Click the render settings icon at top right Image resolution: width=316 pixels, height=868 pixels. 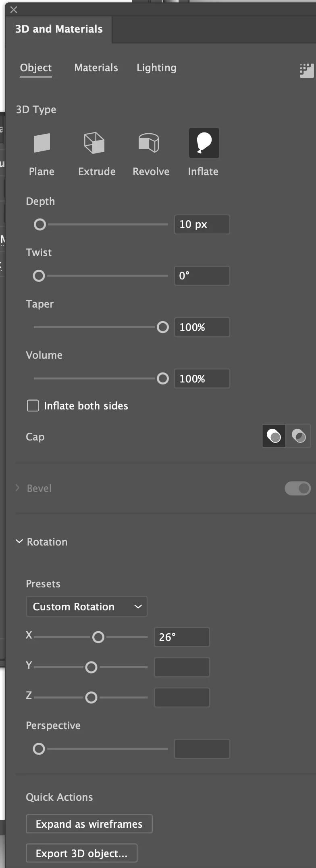coord(306,70)
